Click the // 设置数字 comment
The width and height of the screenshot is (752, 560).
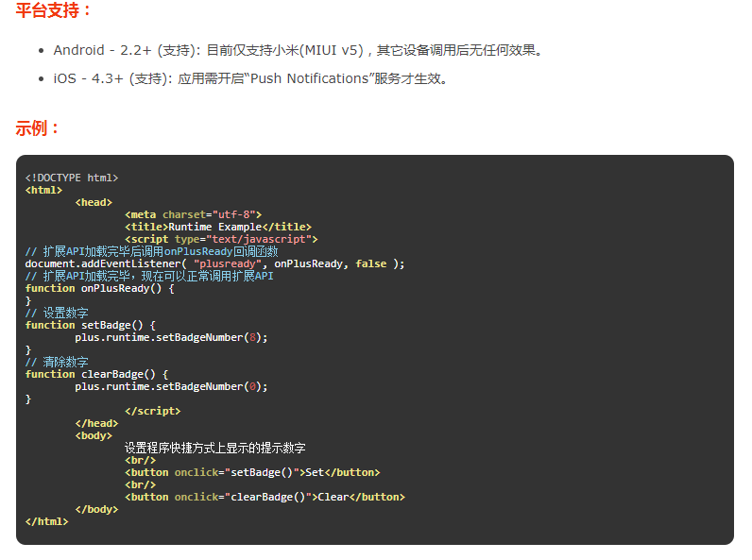click(x=57, y=313)
